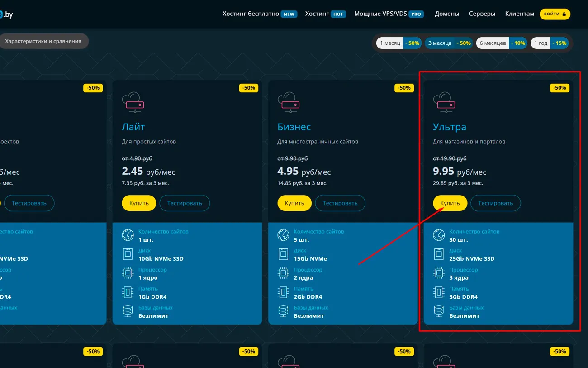Test the Ультра plan
Image resolution: width=588 pixels, height=368 pixels.
click(x=496, y=203)
